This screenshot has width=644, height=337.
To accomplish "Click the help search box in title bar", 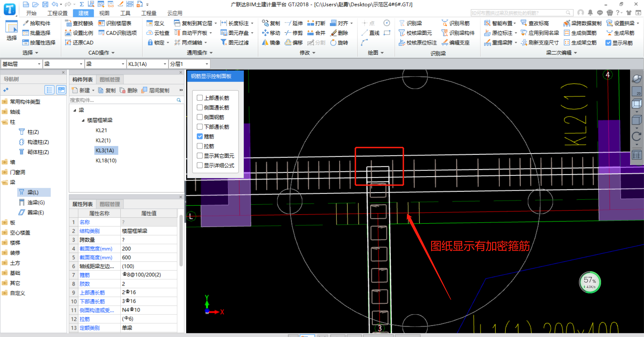I will pos(521,13).
